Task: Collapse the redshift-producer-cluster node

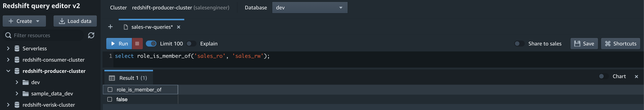Action: point(8,71)
